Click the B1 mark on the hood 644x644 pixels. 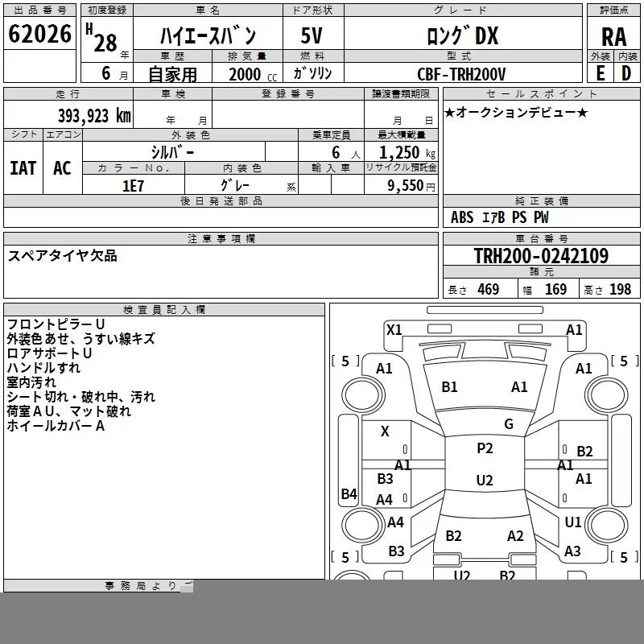pyautogui.click(x=449, y=387)
